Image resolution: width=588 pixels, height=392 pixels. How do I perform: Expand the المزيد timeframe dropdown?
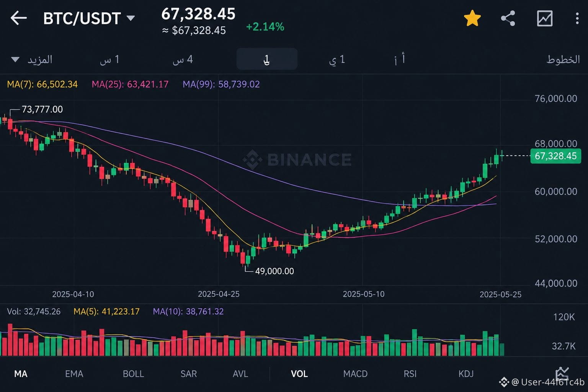[32, 59]
